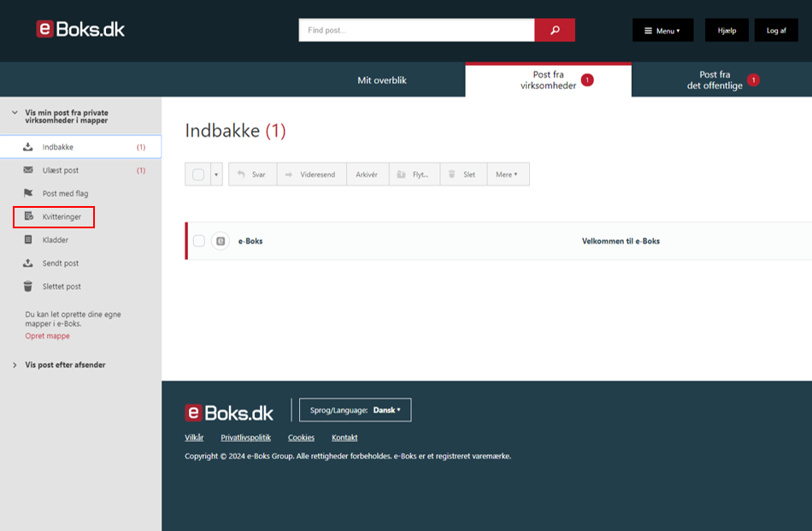Image resolution: width=812 pixels, height=531 pixels.
Task: Click the e-Boks.dk logo in header
Action: point(80,30)
